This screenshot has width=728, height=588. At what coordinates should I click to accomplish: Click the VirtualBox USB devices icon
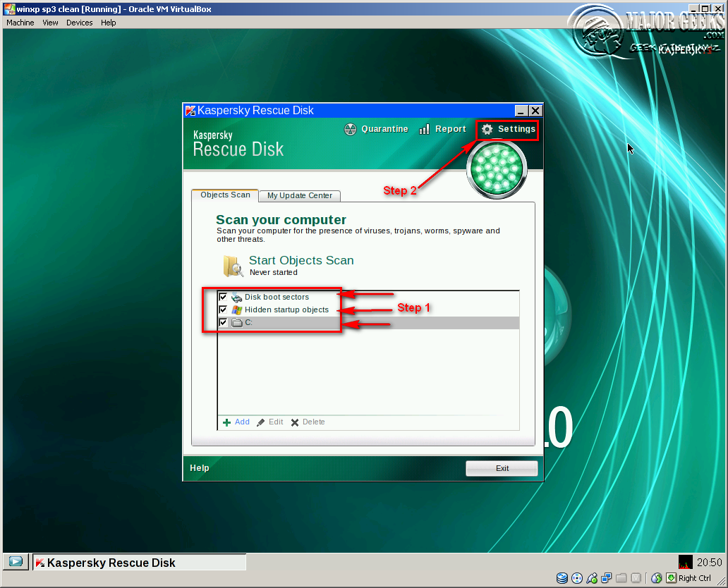[x=591, y=578]
